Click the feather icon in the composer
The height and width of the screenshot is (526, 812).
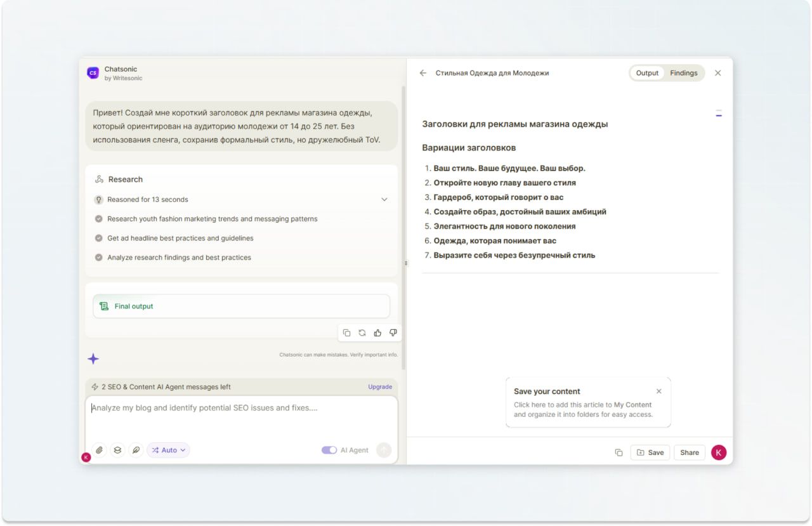click(x=136, y=450)
